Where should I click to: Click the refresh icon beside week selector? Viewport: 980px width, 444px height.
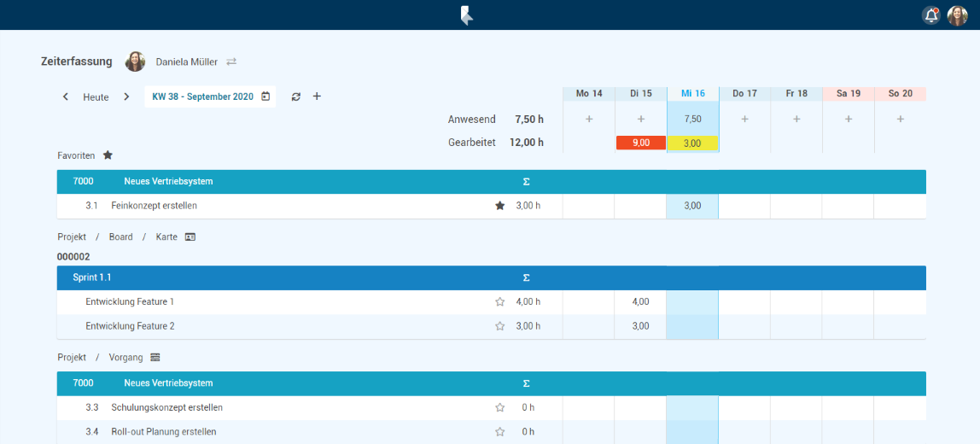coord(296,96)
